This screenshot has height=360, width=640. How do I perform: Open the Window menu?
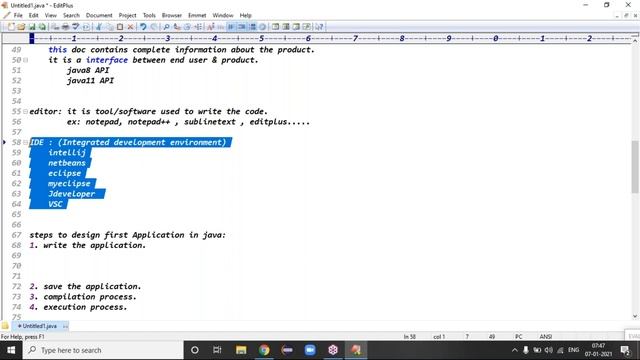[222, 16]
